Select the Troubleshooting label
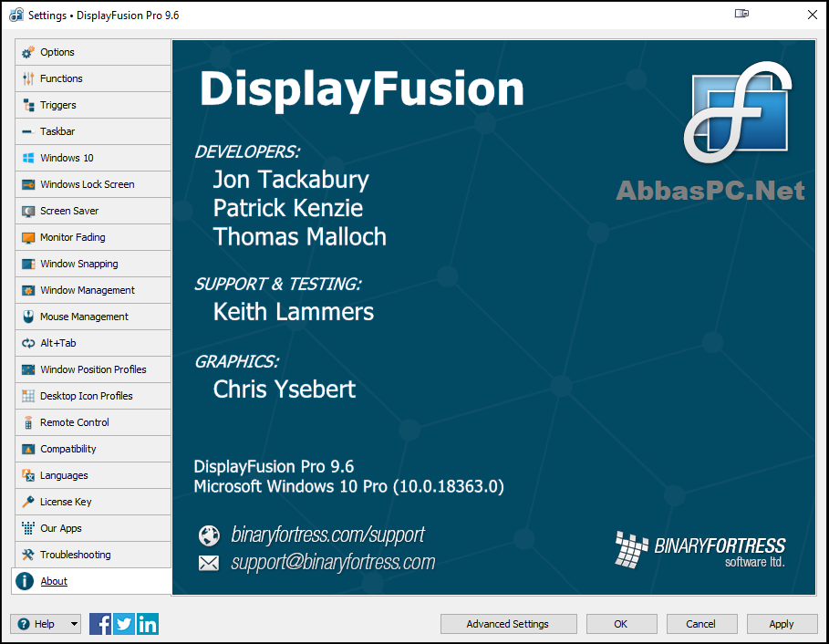829x644 pixels. (x=76, y=555)
